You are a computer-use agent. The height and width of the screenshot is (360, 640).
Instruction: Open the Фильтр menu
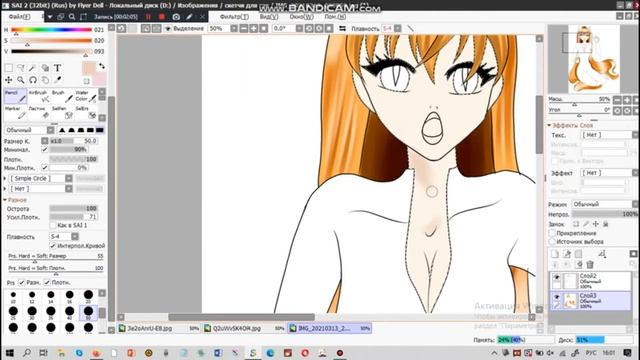click(234, 17)
